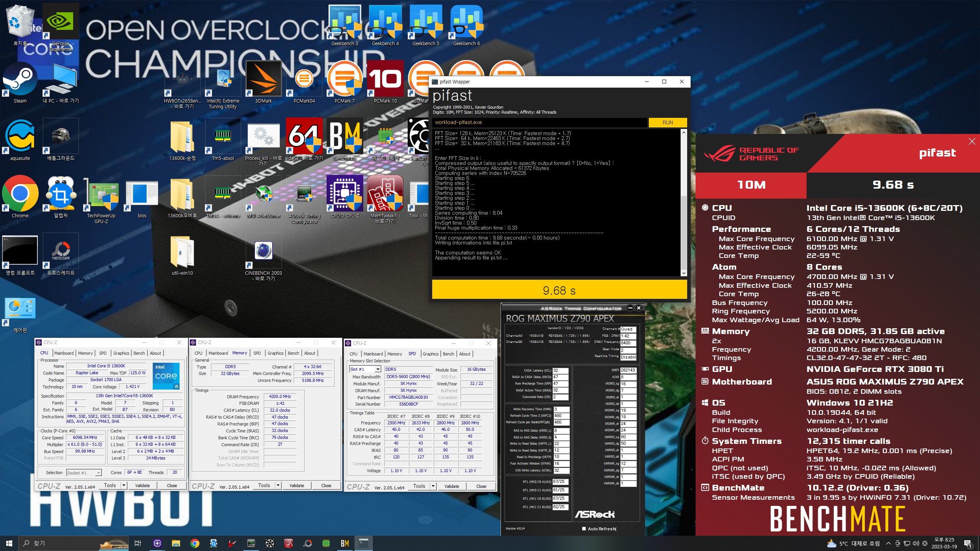
Task: Click yellow RUN button in pifast Wrapper
Action: (668, 122)
